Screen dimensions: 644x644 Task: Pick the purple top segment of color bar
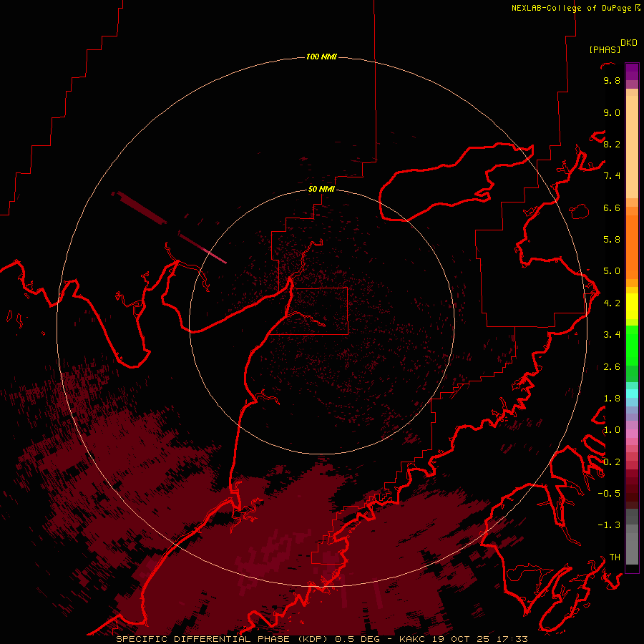pos(632,72)
